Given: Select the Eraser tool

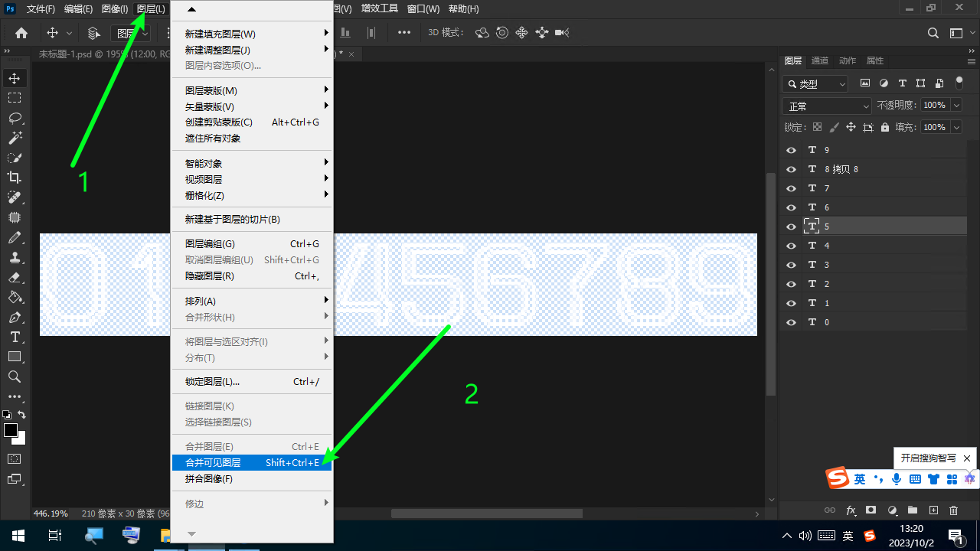Looking at the screenshot, I should click(15, 278).
